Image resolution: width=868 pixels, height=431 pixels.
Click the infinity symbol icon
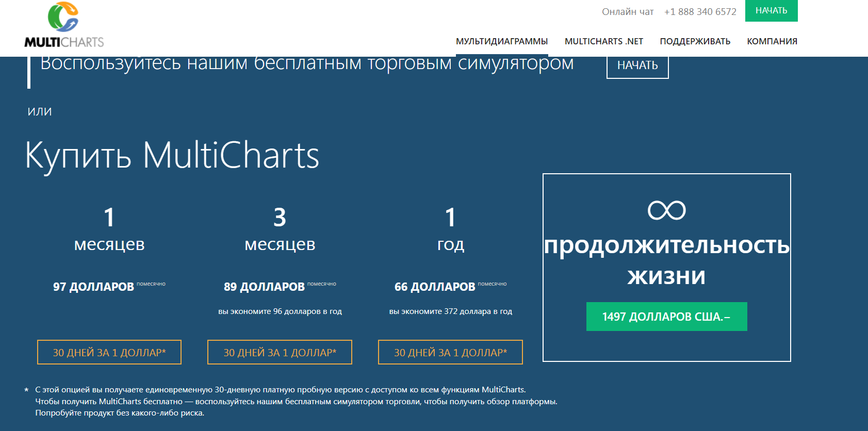click(666, 210)
